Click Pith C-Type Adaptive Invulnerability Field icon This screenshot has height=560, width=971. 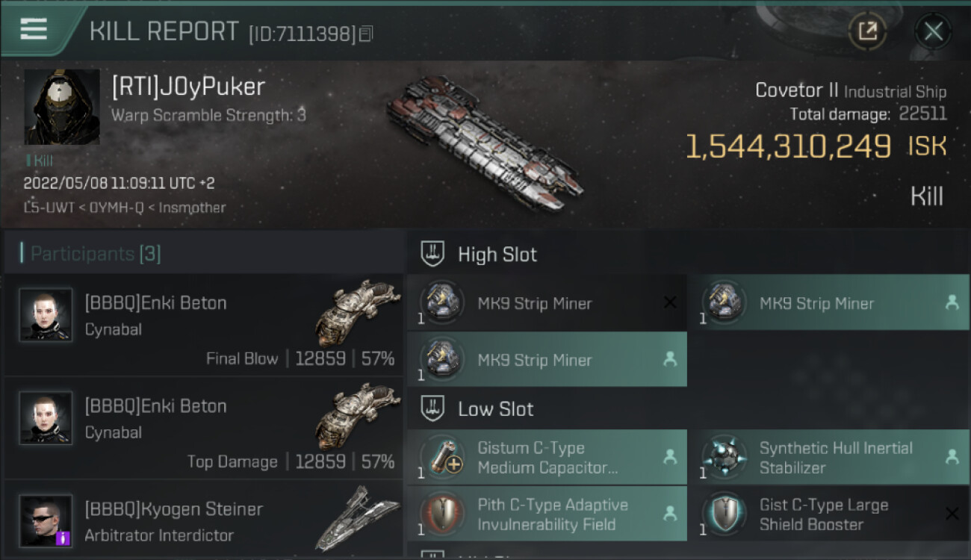pyautogui.click(x=442, y=514)
